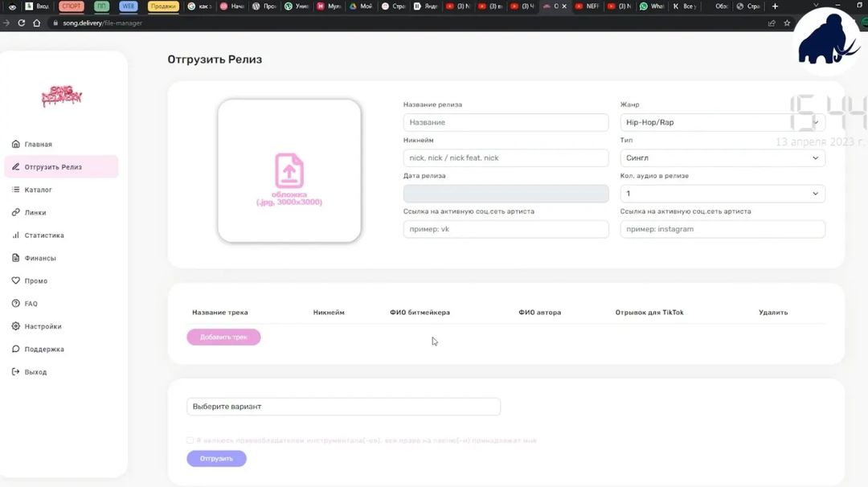
Task: Click the Добавить трек button
Action: (x=223, y=337)
